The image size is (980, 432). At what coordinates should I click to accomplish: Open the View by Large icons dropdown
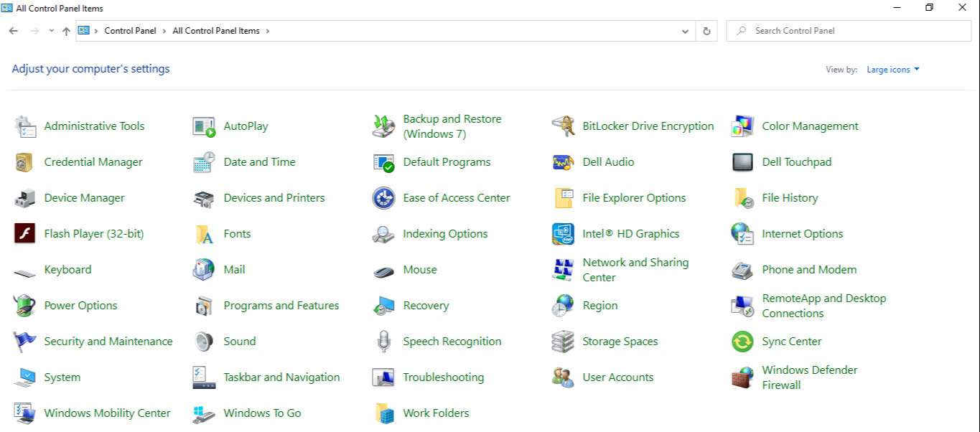(893, 70)
